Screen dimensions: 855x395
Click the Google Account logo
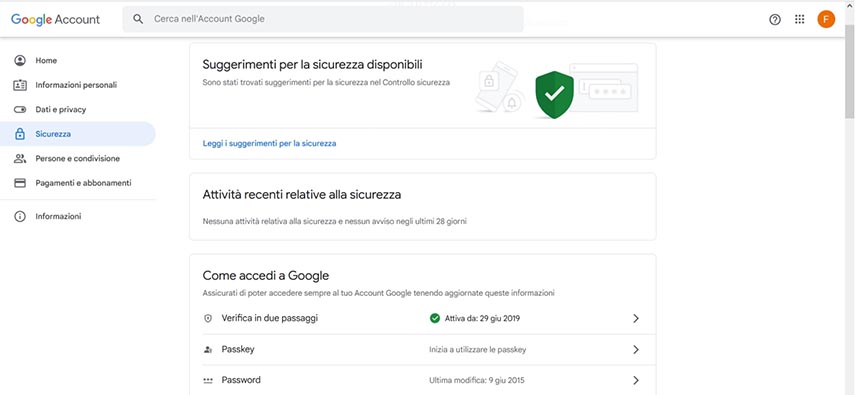tap(55, 20)
